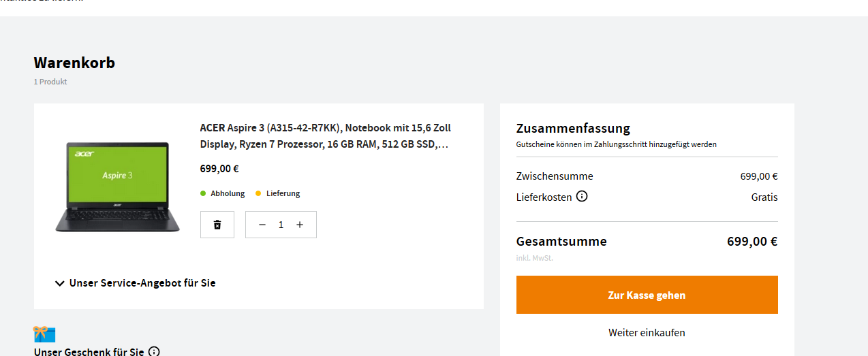The width and height of the screenshot is (868, 356).
Task: Open the ACER Aspire 3 product title link
Action: click(x=326, y=136)
